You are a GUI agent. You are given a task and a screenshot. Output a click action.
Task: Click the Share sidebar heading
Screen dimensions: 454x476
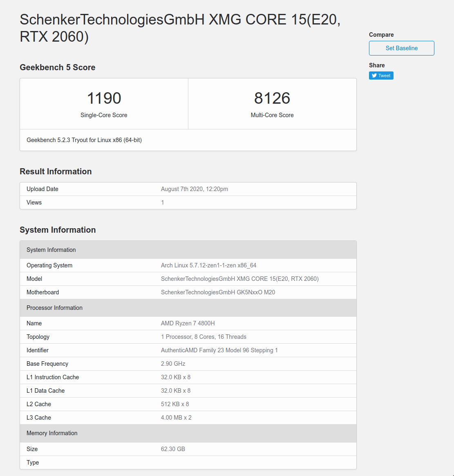(377, 65)
